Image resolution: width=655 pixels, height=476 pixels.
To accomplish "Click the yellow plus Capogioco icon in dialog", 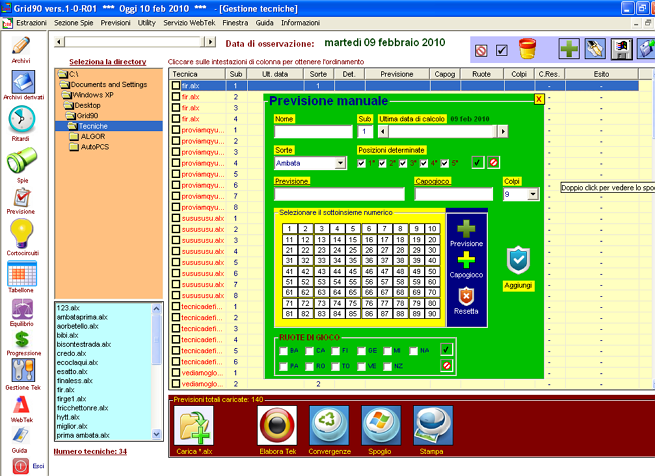I will pos(466,260).
